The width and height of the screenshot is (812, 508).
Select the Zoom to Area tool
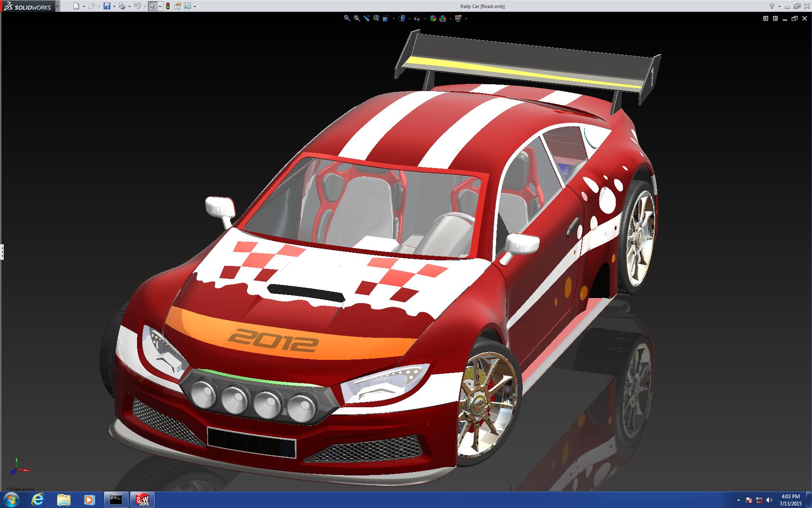click(x=357, y=18)
